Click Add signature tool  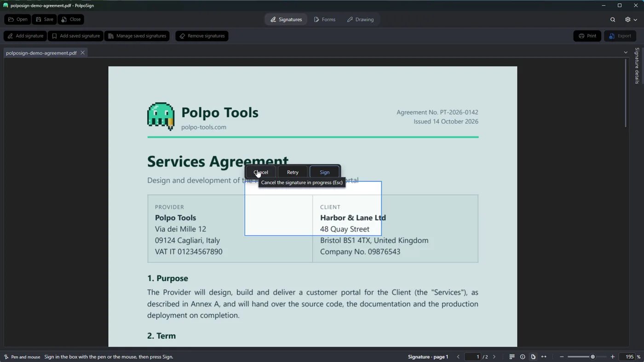click(x=25, y=36)
